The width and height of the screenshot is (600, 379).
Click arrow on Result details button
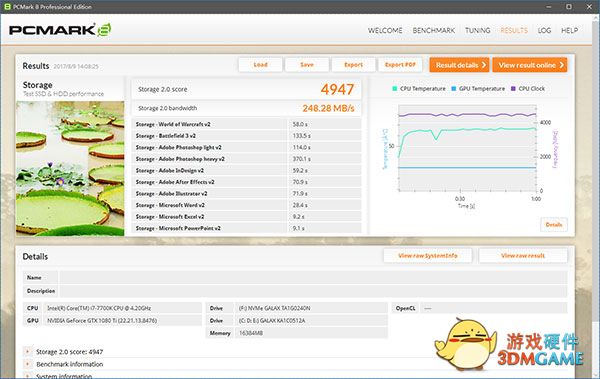pyautogui.click(x=484, y=65)
